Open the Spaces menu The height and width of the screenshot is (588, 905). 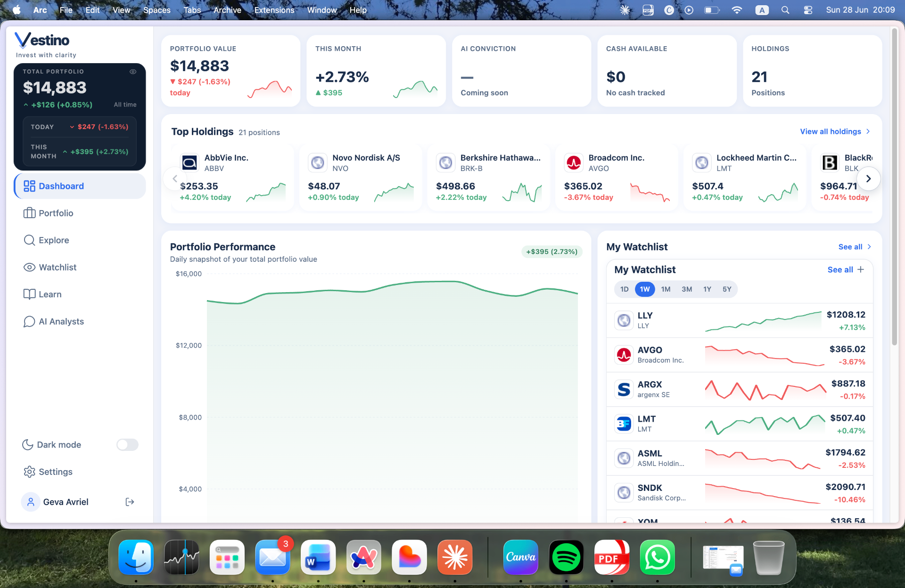[x=156, y=10]
